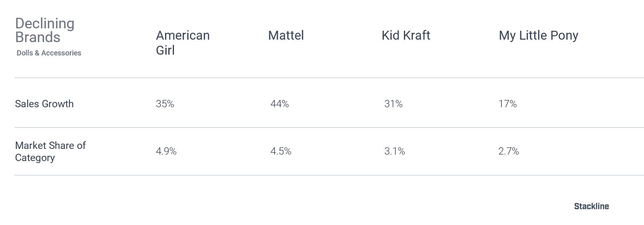Click the Declining Brands heading

click(45, 30)
